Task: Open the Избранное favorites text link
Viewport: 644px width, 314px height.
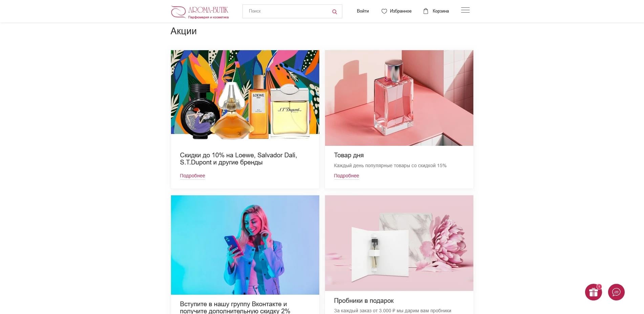Action: (x=401, y=11)
